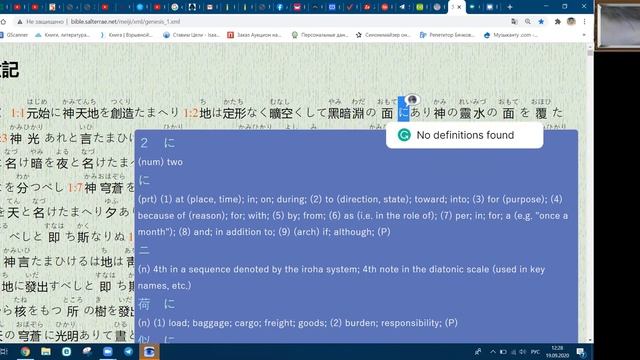Viewport: 640px width, 360px height.
Task: Open the Zoom app from the taskbar
Action: click(108, 351)
